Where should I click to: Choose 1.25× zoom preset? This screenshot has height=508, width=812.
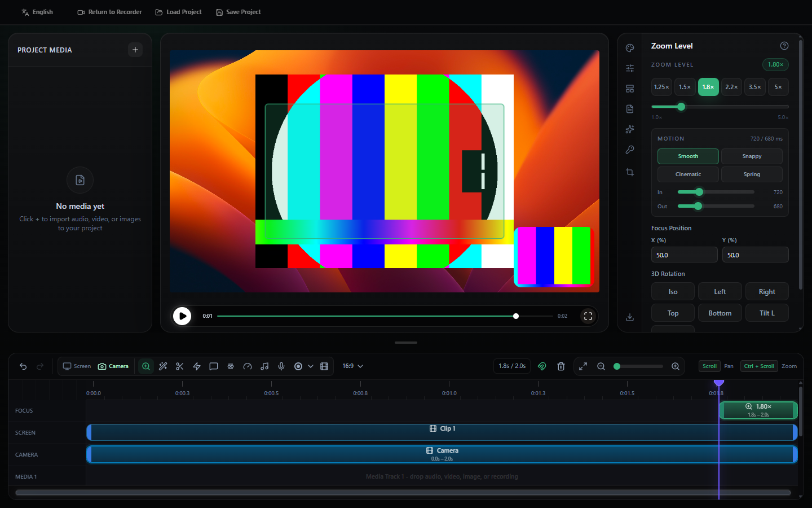point(661,87)
